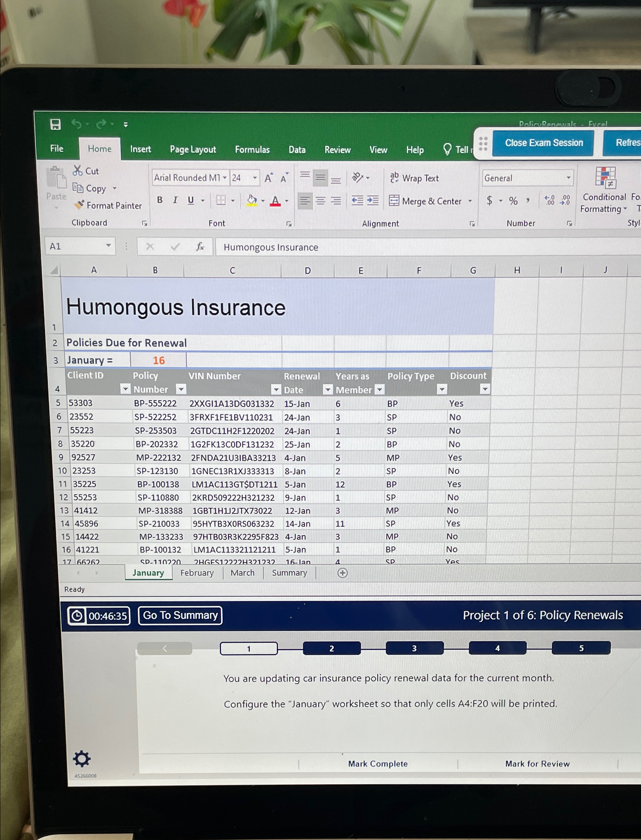Toggle Merge & Center on selected cells
The height and width of the screenshot is (840, 641).
[426, 201]
